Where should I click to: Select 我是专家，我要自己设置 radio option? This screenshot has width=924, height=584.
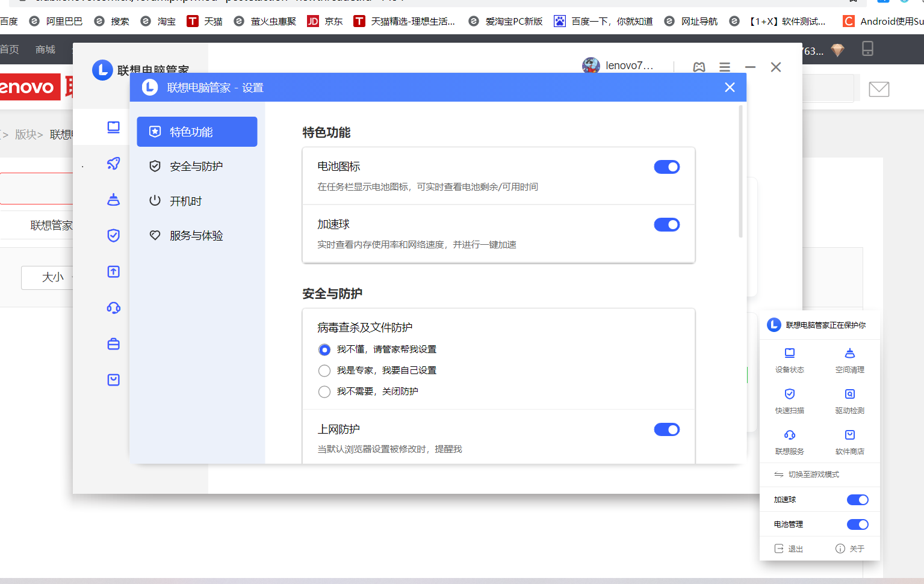tap(324, 370)
